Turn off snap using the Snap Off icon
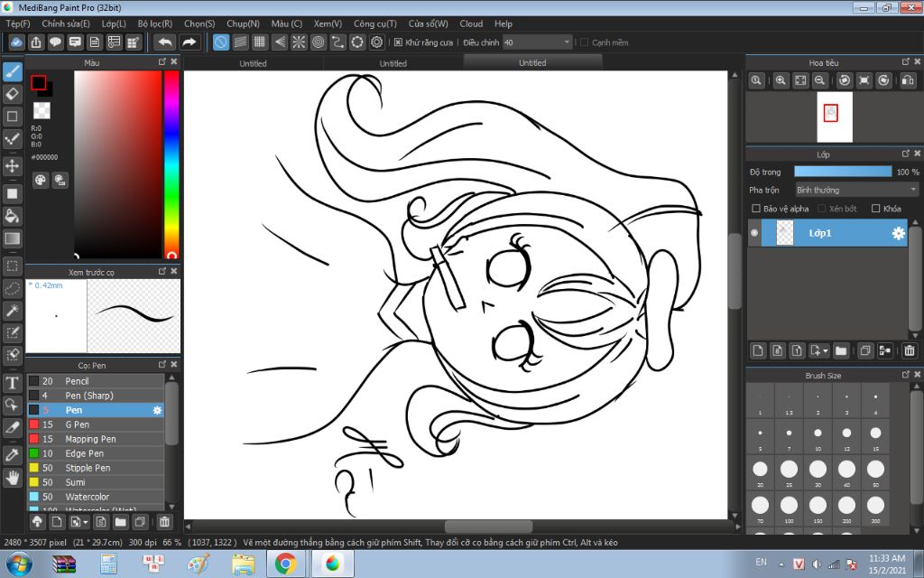This screenshot has height=578, width=924. [x=221, y=42]
